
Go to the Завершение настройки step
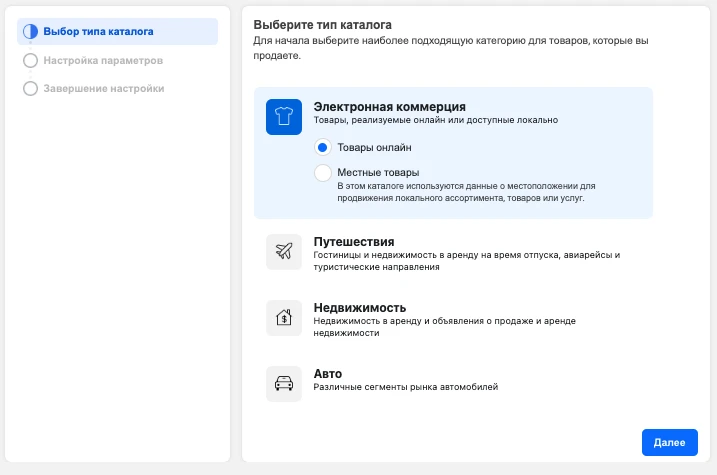(x=104, y=88)
